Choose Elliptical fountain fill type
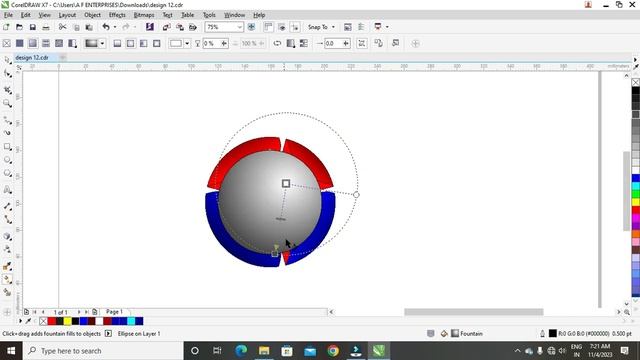The image size is (640, 360). click(130, 43)
